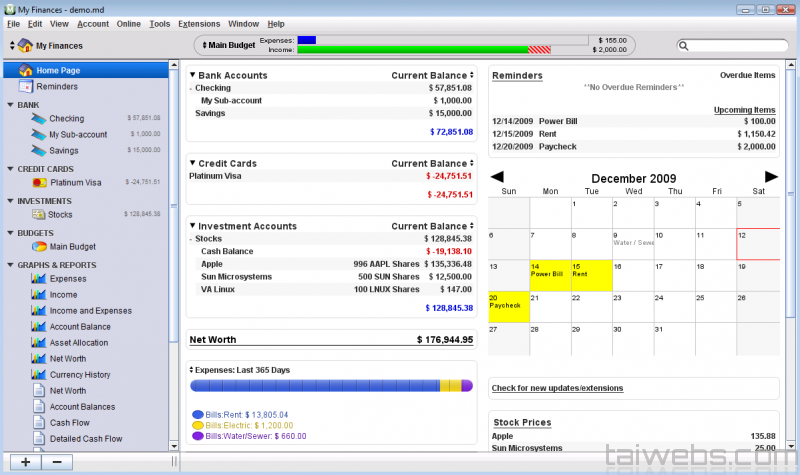Open the Tools menu
This screenshot has width=800, height=475.
(x=159, y=23)
